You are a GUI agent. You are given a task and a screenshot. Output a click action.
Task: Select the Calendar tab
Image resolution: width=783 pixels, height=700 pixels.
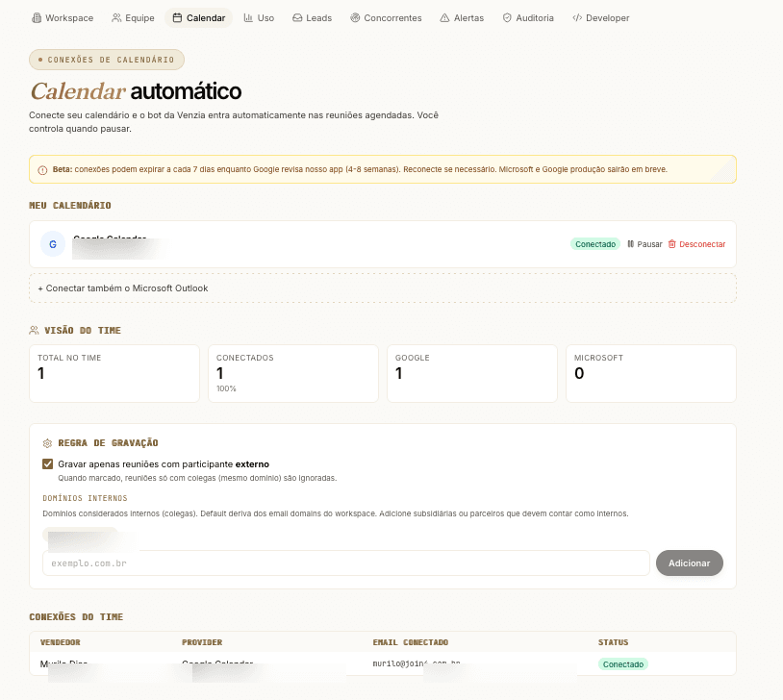[199, 18]
